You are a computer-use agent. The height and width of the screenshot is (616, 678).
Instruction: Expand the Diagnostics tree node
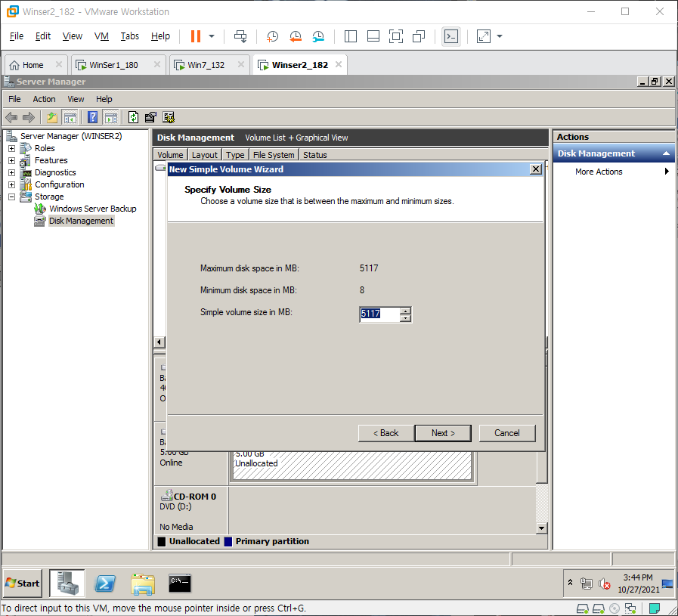point(11,172)
